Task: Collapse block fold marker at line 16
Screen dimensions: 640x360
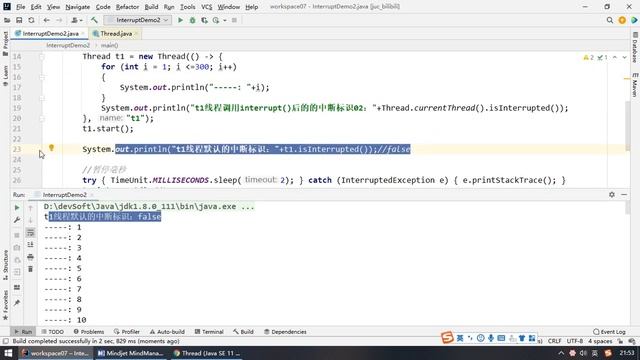Action: (42, 77)
